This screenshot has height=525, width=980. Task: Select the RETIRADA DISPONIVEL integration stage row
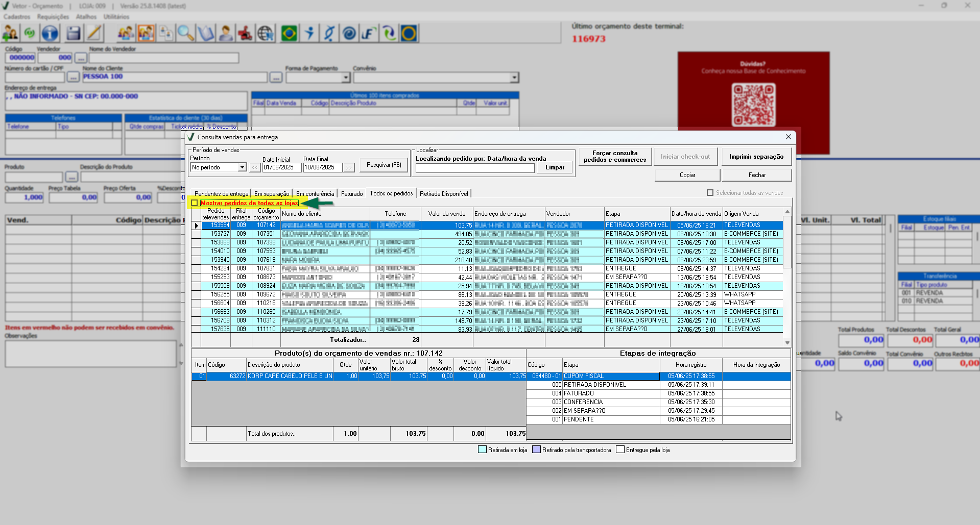(658, 385)
